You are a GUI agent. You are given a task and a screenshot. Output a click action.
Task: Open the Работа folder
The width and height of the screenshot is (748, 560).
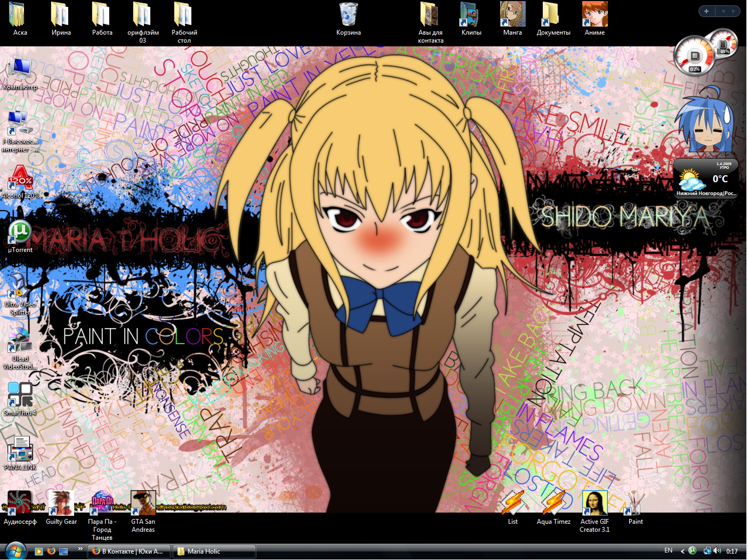pos(102,19)
